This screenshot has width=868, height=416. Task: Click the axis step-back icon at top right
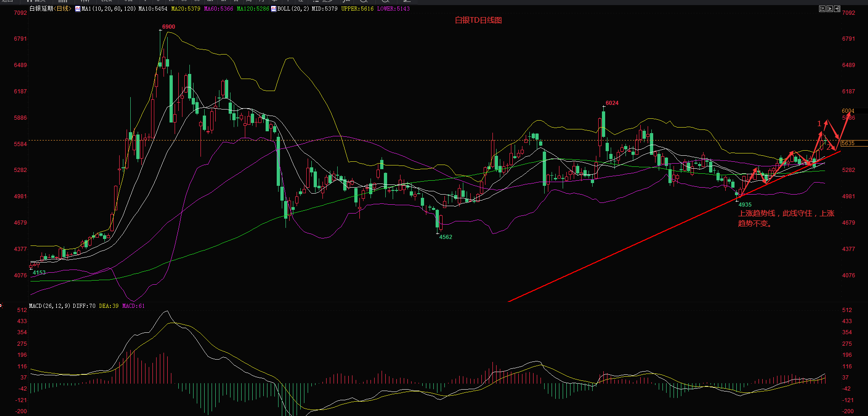point(822,9)
